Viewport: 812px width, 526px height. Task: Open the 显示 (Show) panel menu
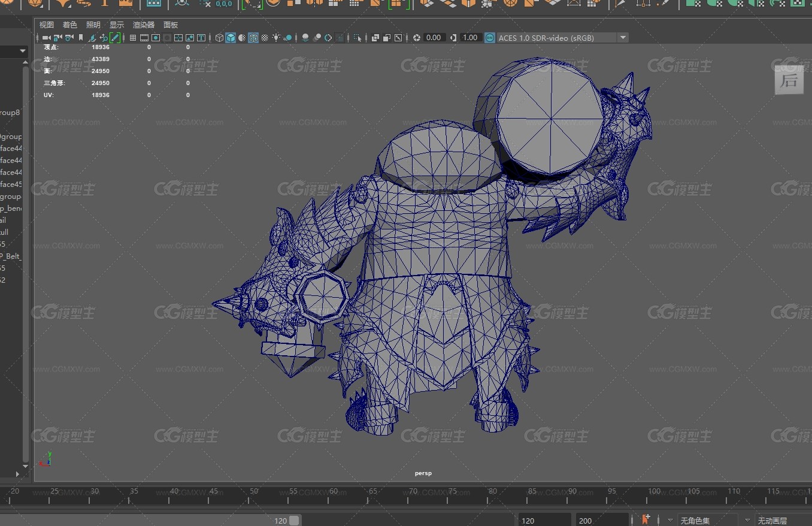tap(117, 25)
